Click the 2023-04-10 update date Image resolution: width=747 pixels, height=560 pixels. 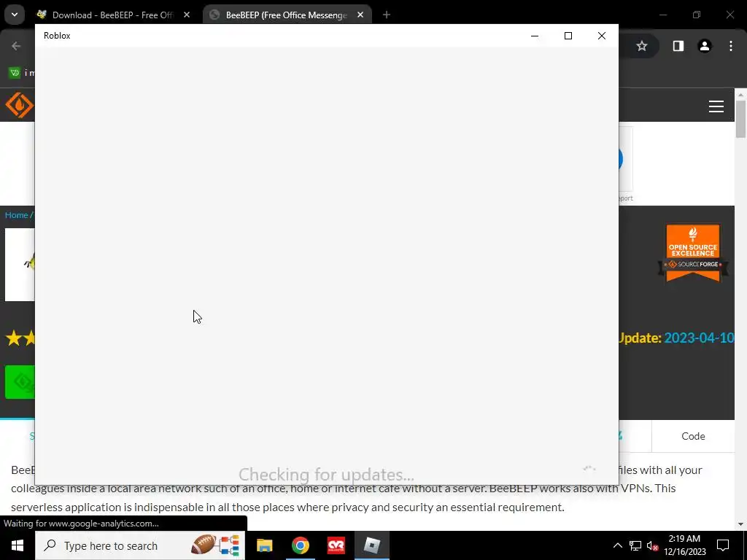click(699, 338)
